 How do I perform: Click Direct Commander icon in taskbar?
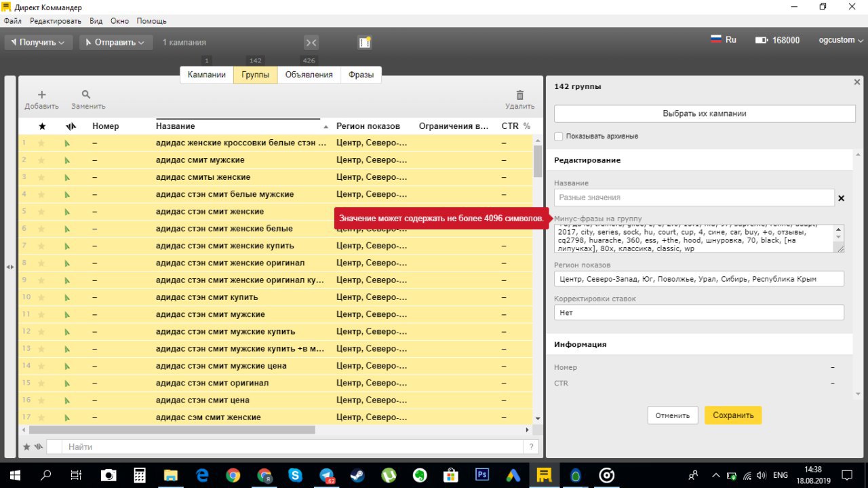point(545,475)
